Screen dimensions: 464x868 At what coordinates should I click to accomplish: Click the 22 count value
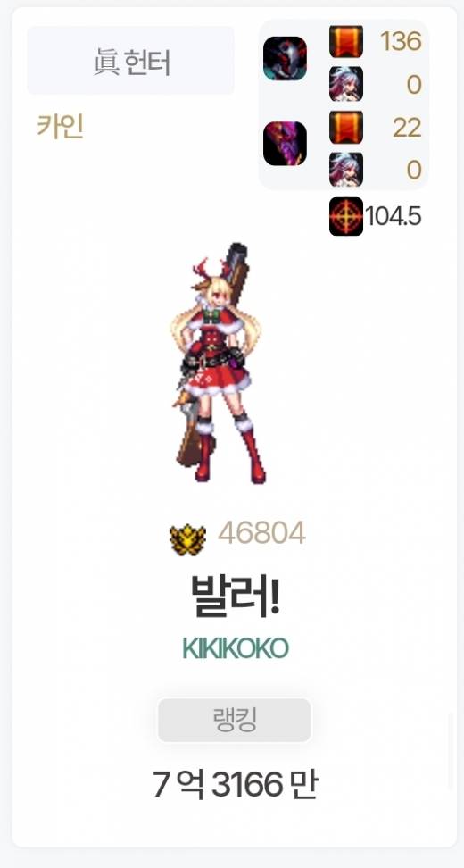click(408, 128)
